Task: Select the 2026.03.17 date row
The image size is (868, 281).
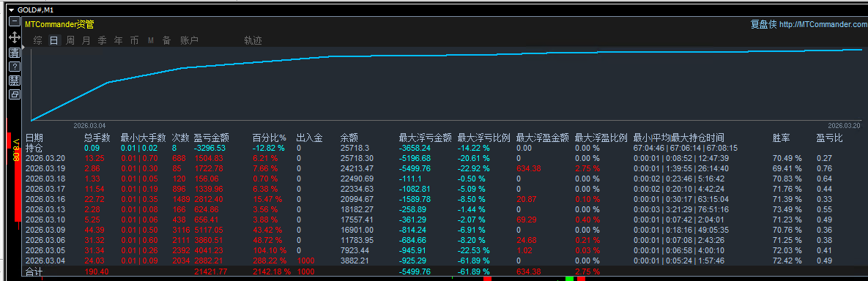Action: [x=46, y=189]
